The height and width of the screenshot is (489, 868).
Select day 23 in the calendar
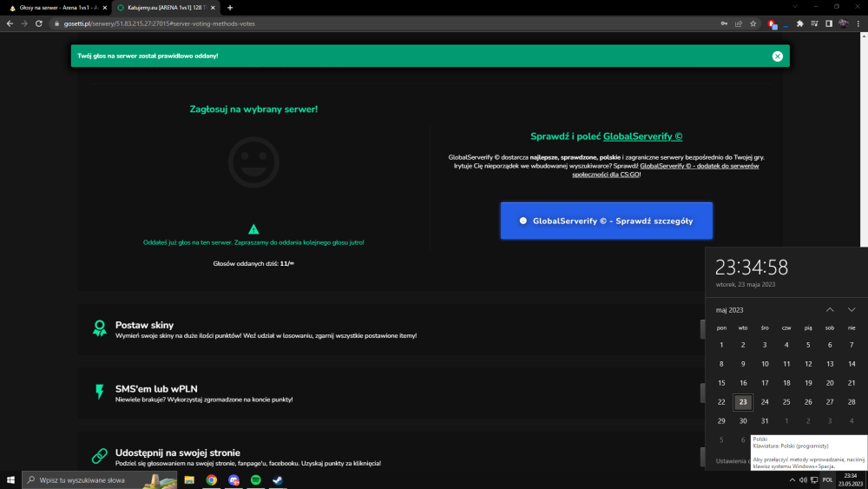pyautogui.click(x=743, y=402)
